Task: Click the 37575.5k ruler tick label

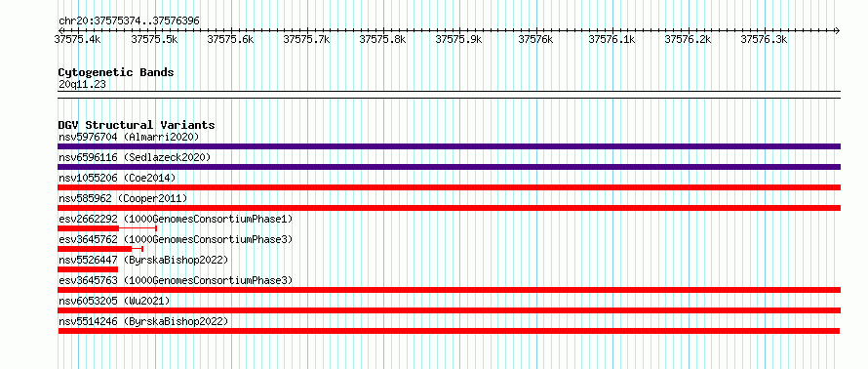Action: [x=154, y=39]
